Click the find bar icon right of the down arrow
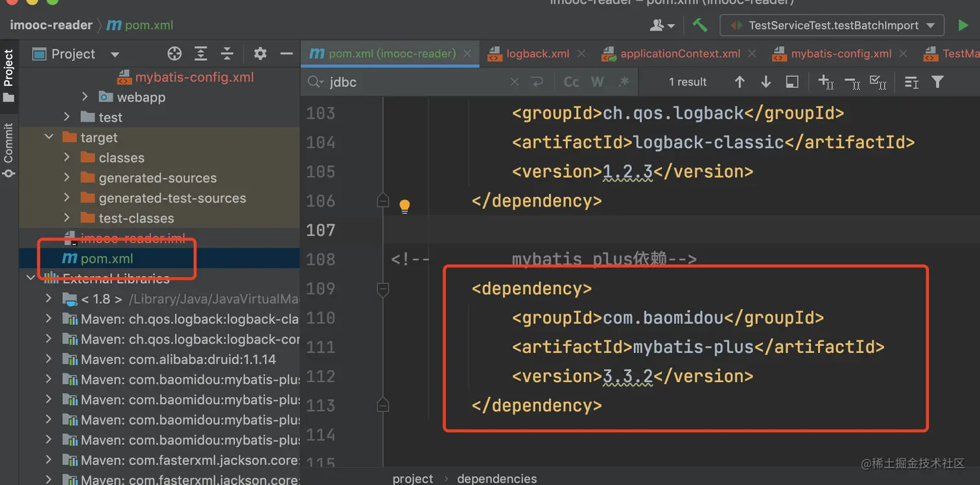The height and width of the screenshot is (485, 980). coord(792,82)
